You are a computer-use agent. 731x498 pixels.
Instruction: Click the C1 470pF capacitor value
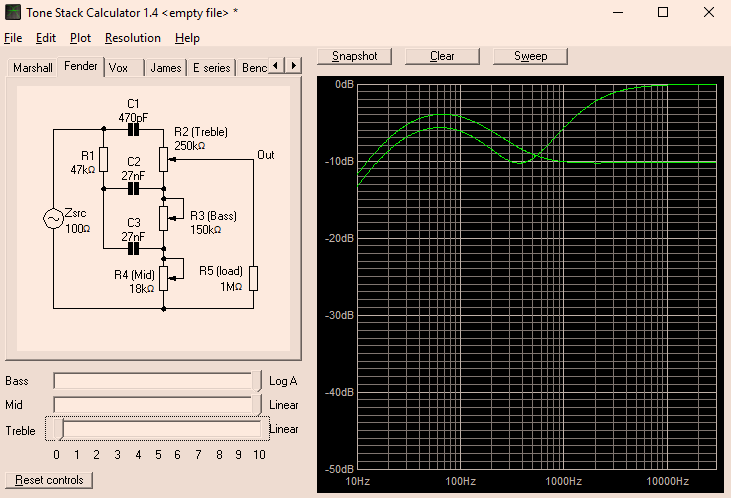[x=133, y=118]
